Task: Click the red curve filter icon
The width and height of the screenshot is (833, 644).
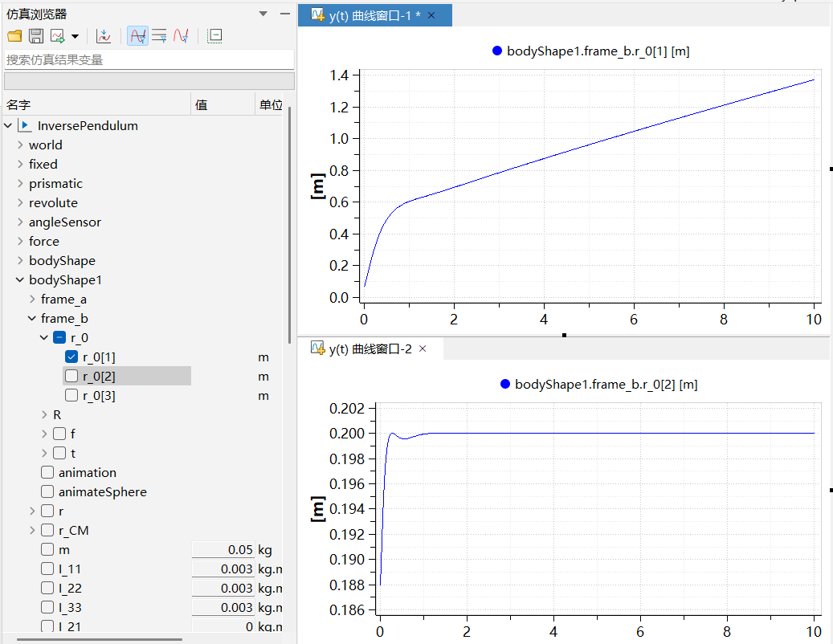Action: 181,36
